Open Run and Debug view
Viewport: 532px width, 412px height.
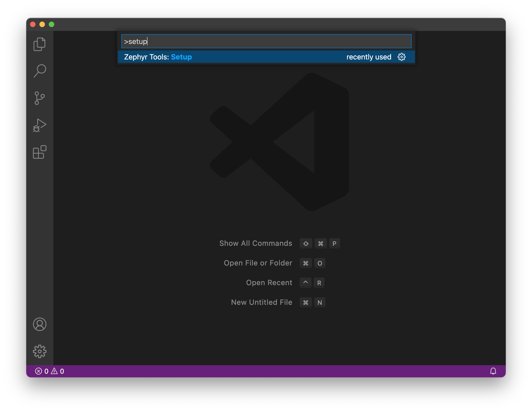click(x=40, y=125)
